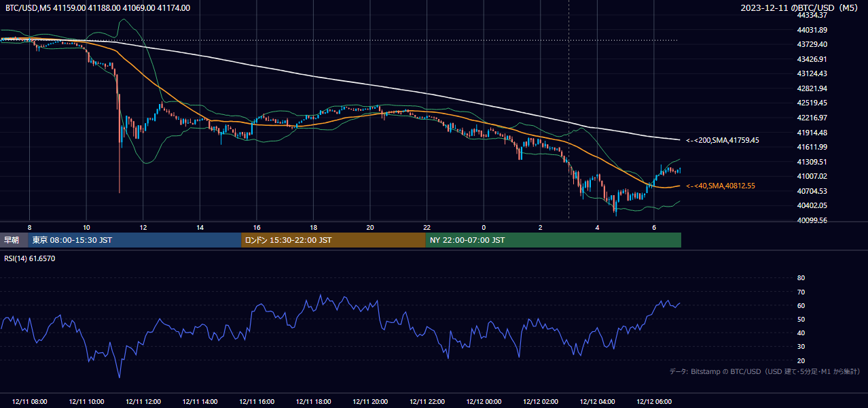
Task: Click bottom date label 12/11 16:00
Action: point(257,402)
